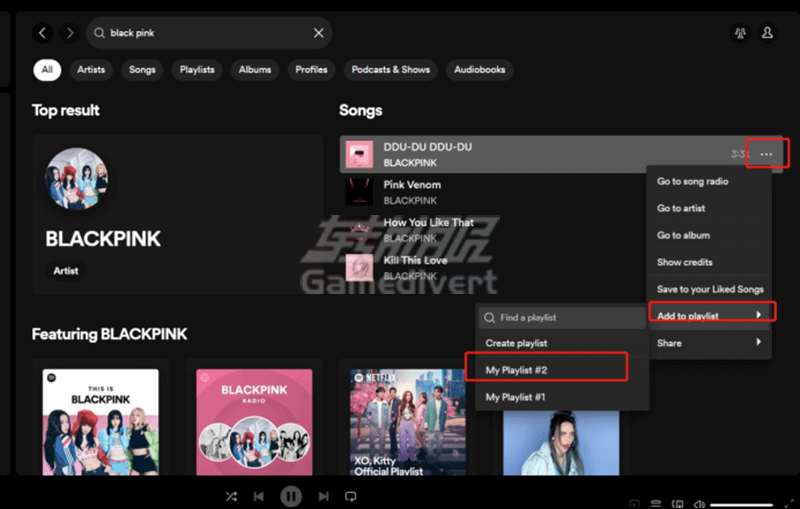The image size is (800, 509).
Task: Mute with the volume speaker icon
Action: click(699, 504)
